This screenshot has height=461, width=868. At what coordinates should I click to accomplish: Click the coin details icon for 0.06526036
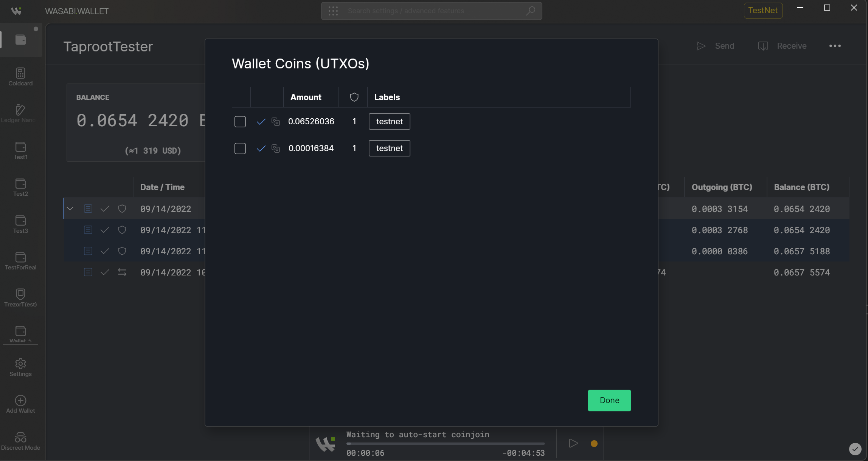276,122
